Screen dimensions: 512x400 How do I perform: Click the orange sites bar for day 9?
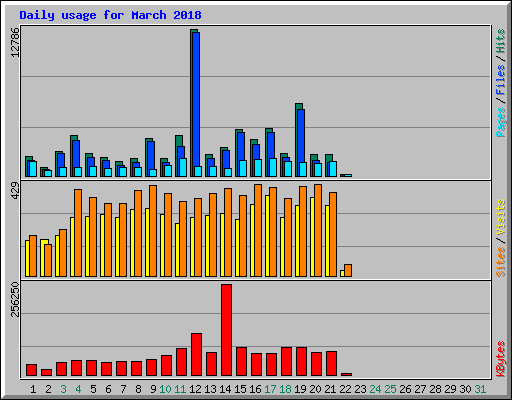(x=153, y=231)
